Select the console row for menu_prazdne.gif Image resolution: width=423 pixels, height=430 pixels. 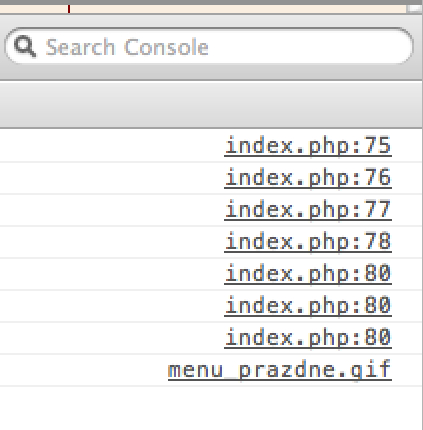point(211,370)
